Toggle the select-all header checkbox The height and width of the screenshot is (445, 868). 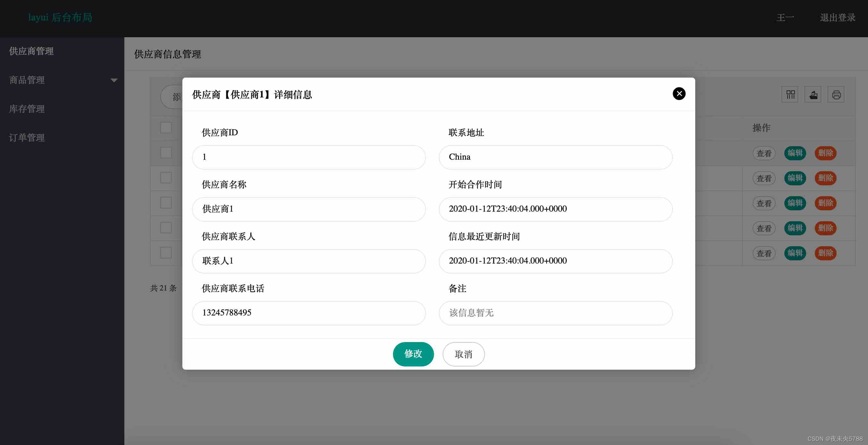point(166,128)
